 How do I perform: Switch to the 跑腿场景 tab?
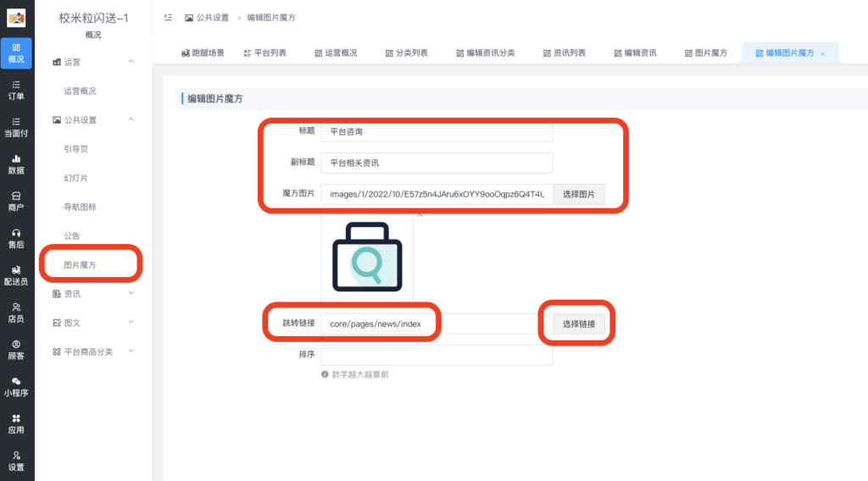point(203,53)
